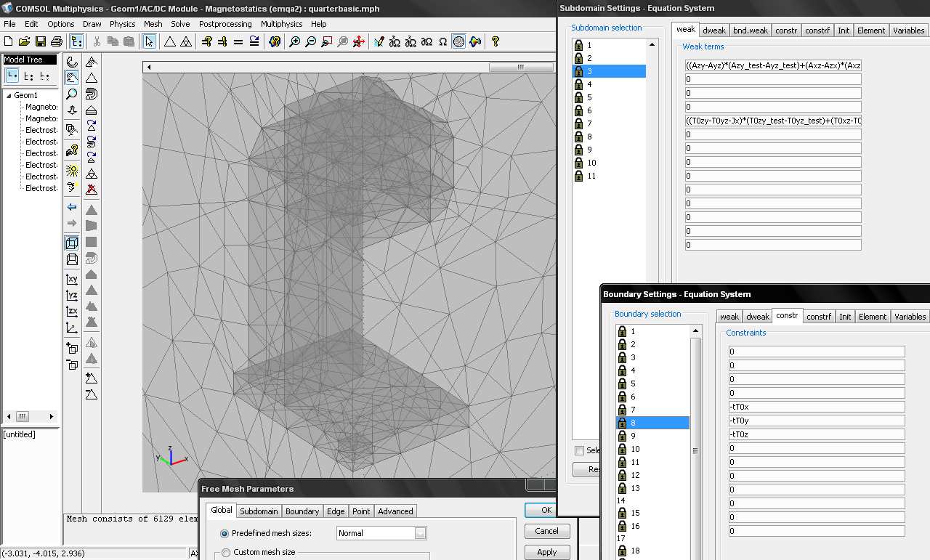Screen dimensions: 930x560
Task: Collapse the Geom1 tree node
Action: pos(9,95)
